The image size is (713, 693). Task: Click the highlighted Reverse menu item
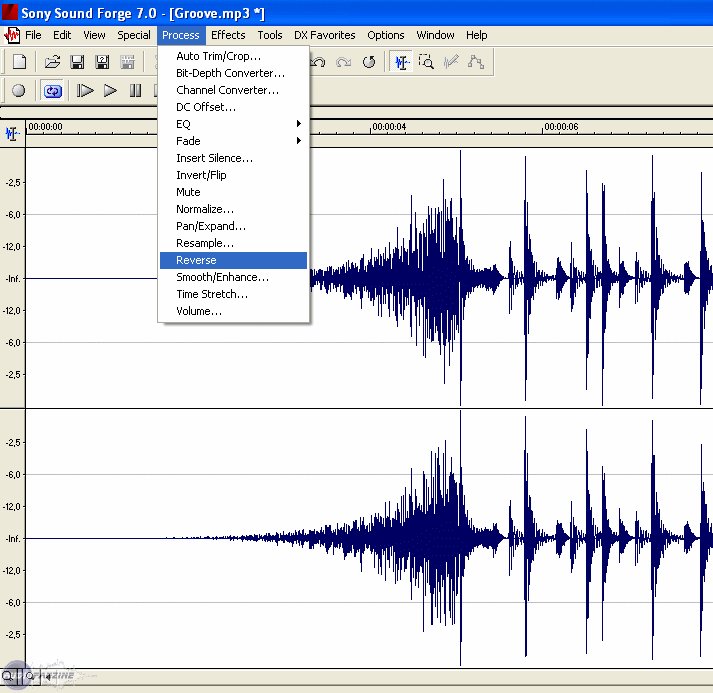[x=233, y=260]
